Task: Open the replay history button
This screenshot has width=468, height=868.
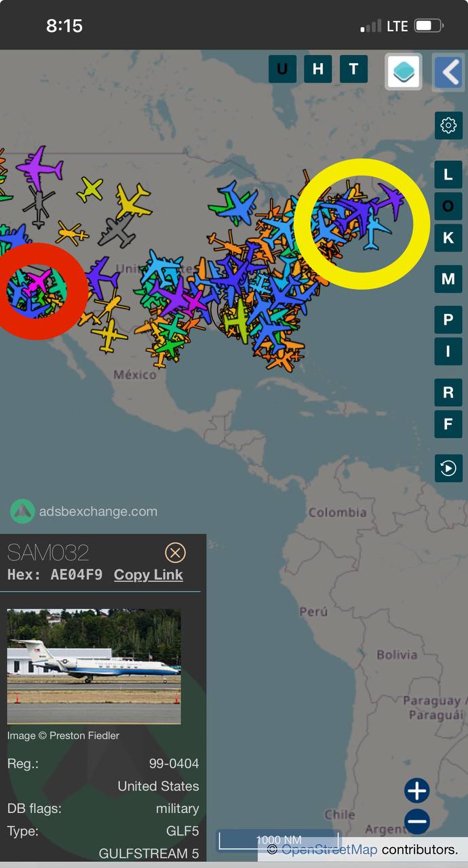Action: pos(448,468)
